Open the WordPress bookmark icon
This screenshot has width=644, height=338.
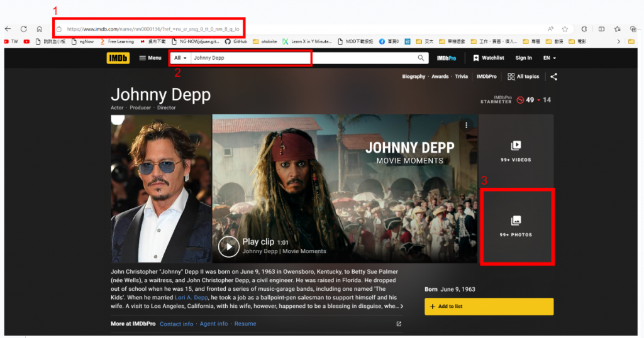[x=408, y=41]
